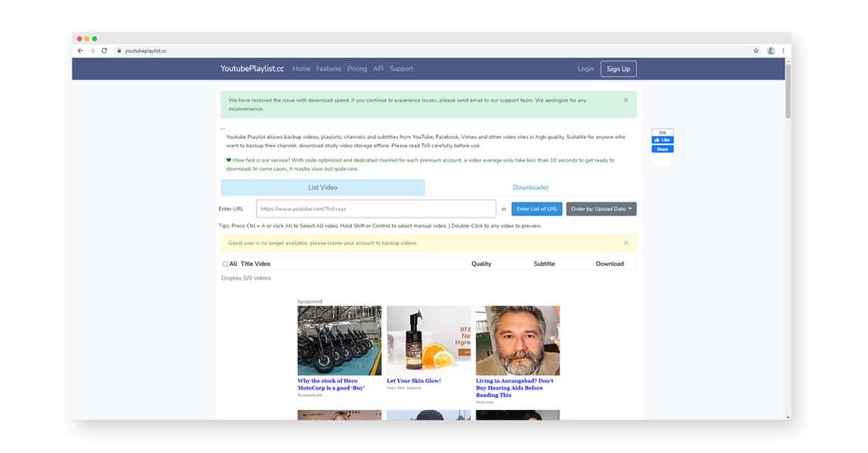Screen dimensions: 868x453
Task: Click the Sign Up button
Action: click(x=619, y=69)
